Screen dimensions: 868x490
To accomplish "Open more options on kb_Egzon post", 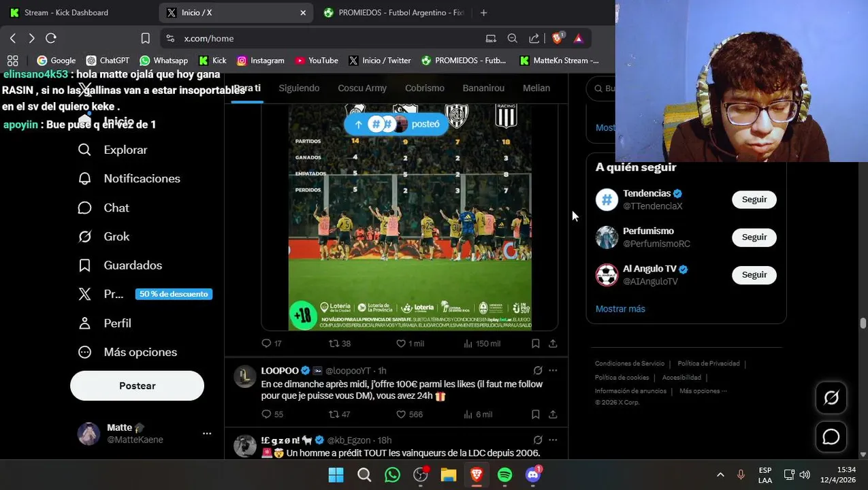I will pos(553,440).
